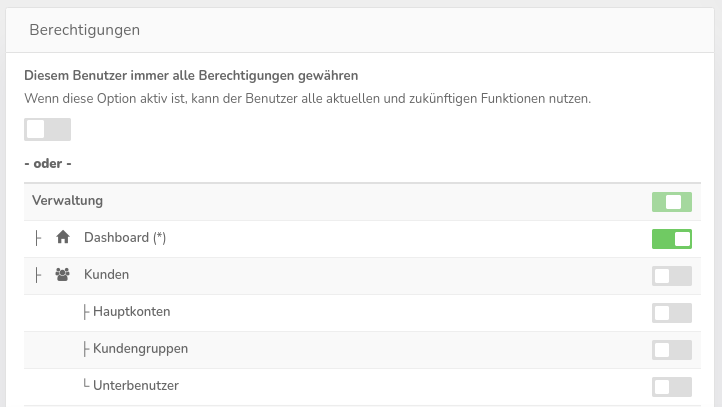Select the Kunden tree entry label
The image size is (722, 407).
pyautogui.click(x=106, y=274)
